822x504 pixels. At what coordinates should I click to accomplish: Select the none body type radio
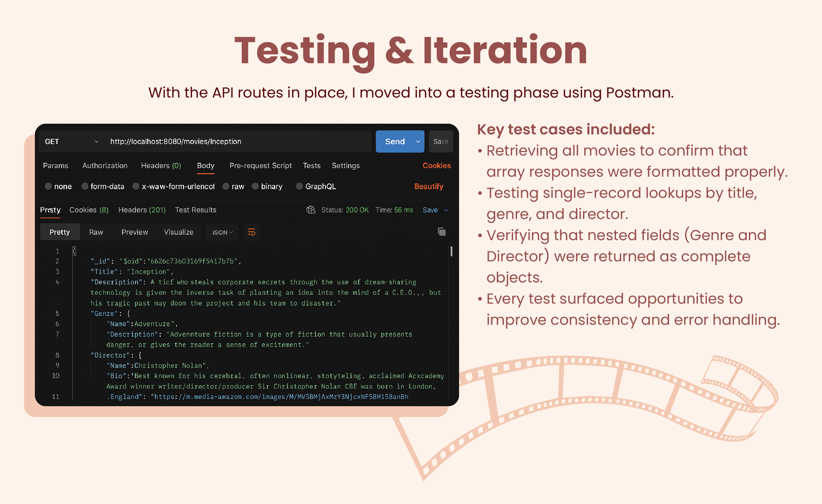coord(48,186)
